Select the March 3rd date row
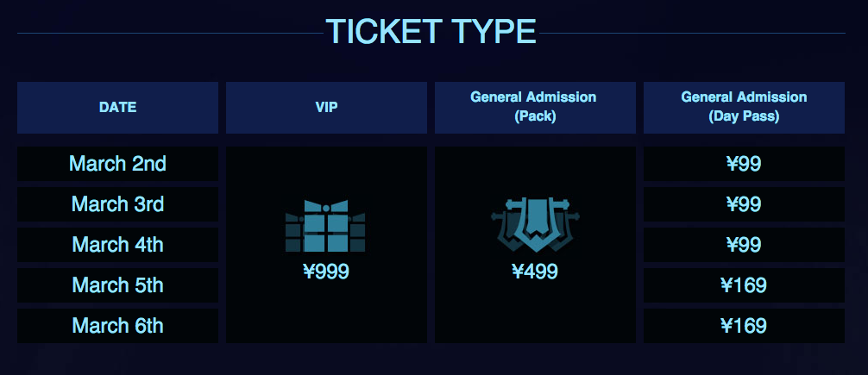The width and height of the screenshot is (868, 375). click(117, 204)
